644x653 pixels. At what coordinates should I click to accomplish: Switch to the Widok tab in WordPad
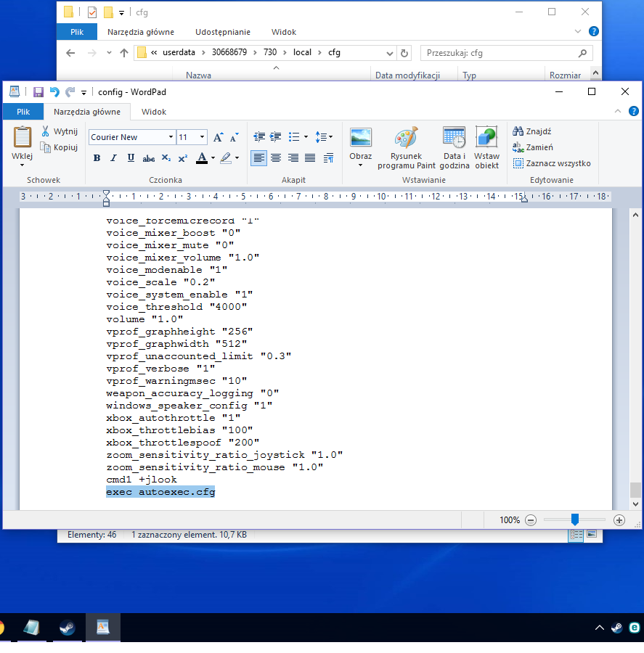pos(154,112)
